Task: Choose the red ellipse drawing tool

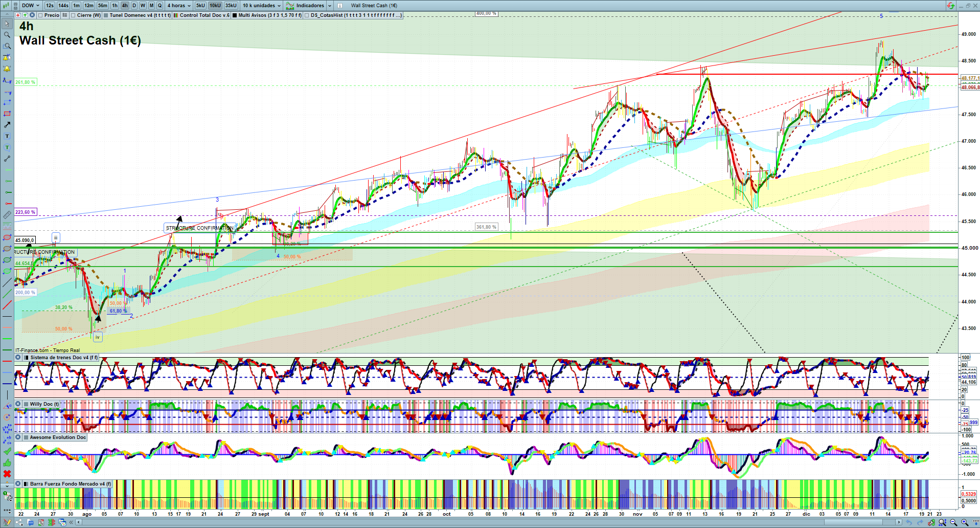Action: [x=7, y=237]
